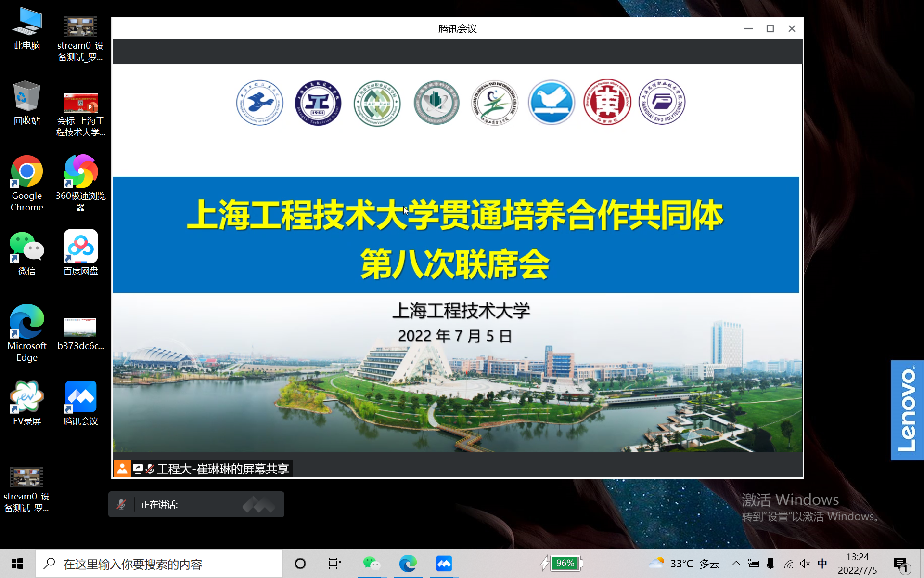
Task: Click the WeChat icon in the taskbar
Action: point(371,563)
